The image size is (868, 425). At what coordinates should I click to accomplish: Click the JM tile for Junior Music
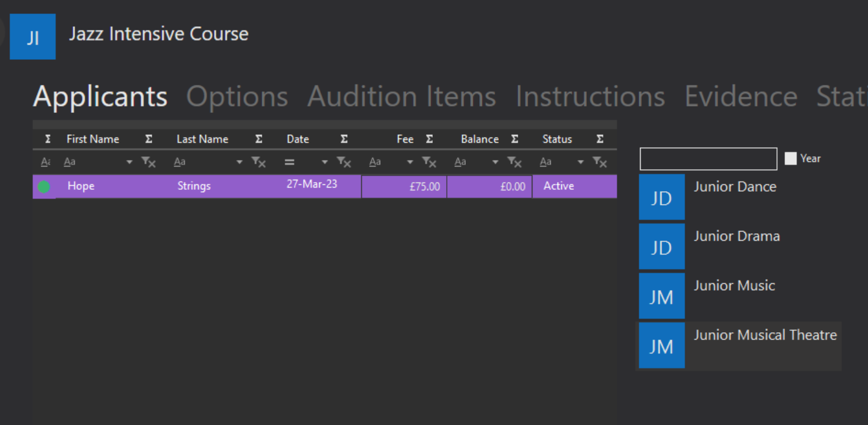(661, 296)
